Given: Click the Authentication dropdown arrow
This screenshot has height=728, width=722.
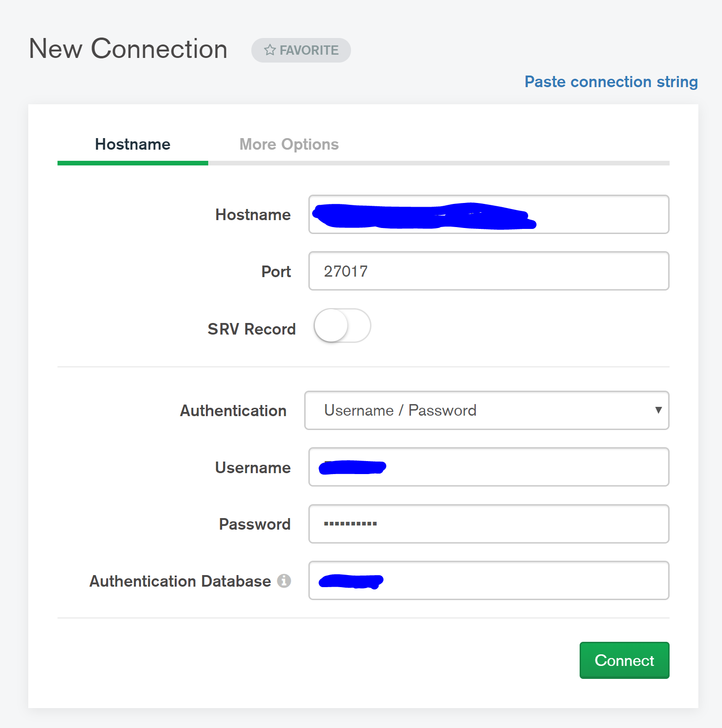Looking at the screenshot, I should coord(658,410).
